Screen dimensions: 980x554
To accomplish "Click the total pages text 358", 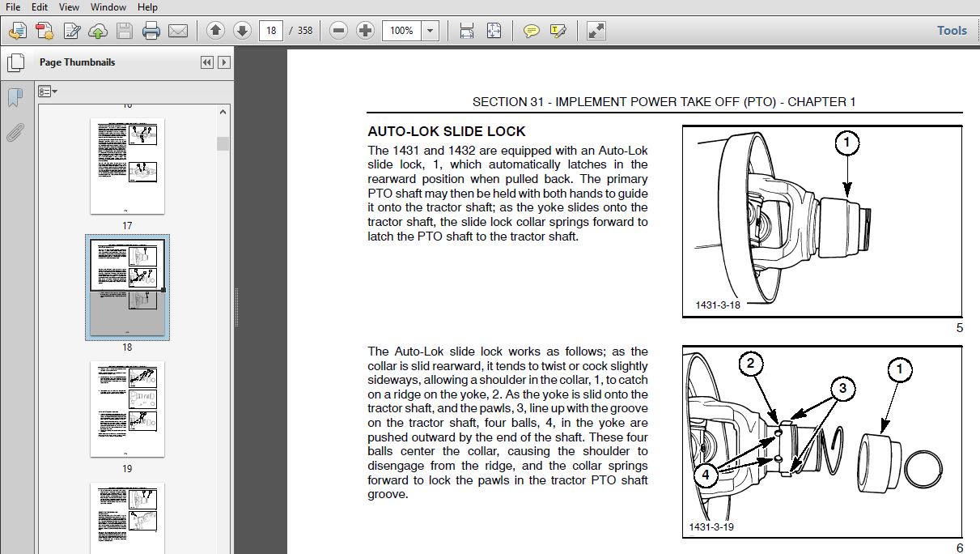I will pyautogui.click(x=305, y=31).
